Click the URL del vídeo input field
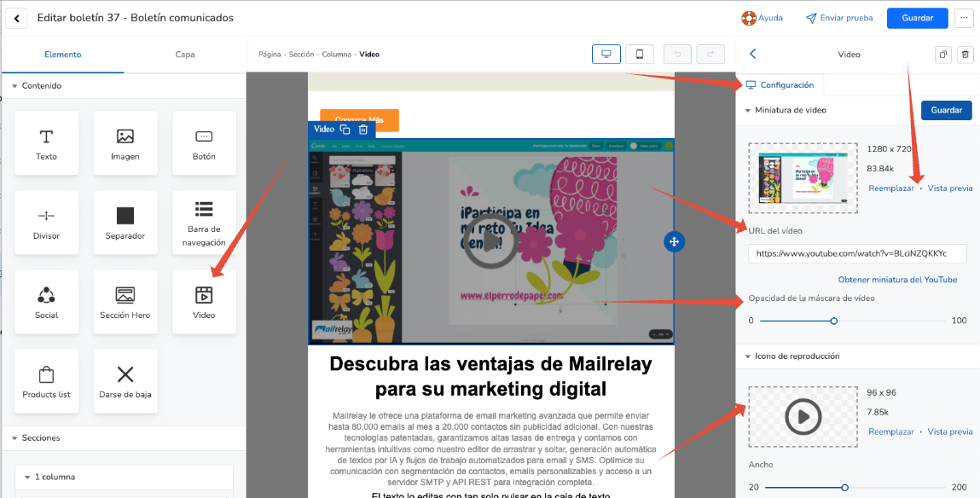Viewport: 980px width, 498px height. 857,253
